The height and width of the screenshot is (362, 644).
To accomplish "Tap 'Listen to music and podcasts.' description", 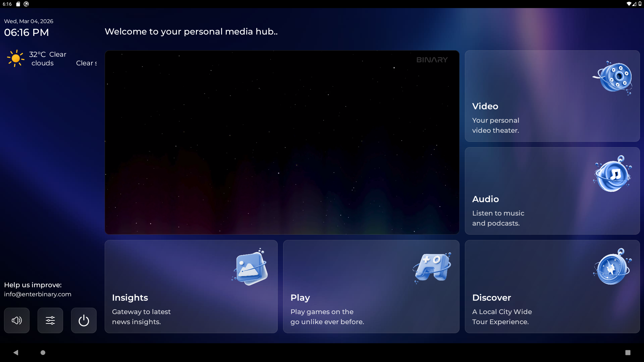I will click(498, 218).
